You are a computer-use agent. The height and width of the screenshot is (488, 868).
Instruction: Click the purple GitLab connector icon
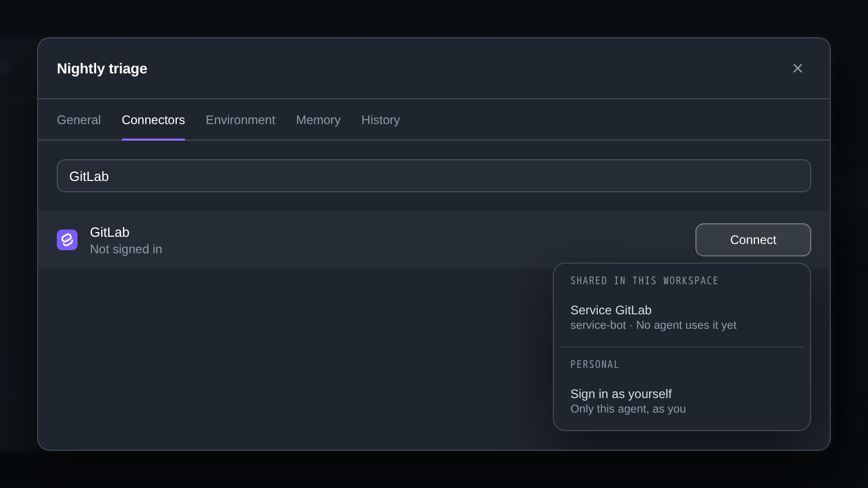pyautogui.click(x=67, y=240)
